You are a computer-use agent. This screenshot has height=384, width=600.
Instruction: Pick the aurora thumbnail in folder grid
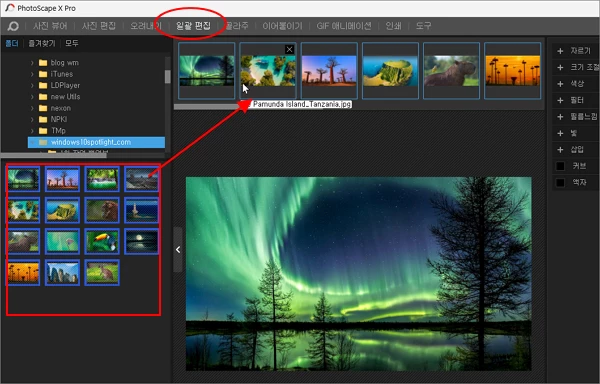(x=23, y=179)
